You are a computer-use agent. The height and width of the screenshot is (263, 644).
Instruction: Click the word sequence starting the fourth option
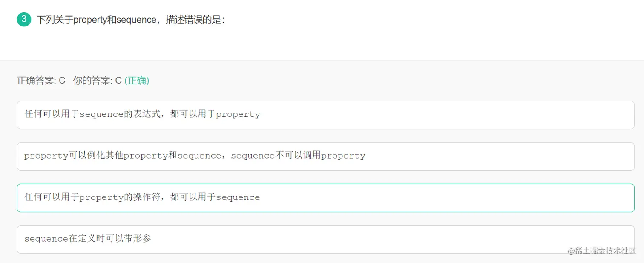46,239
